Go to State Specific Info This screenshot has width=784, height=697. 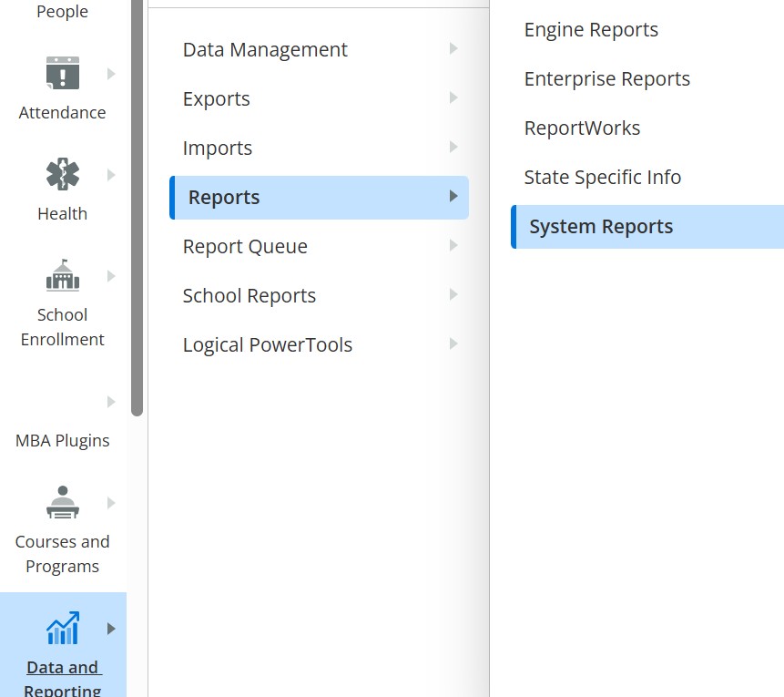(x=602, y=178)
